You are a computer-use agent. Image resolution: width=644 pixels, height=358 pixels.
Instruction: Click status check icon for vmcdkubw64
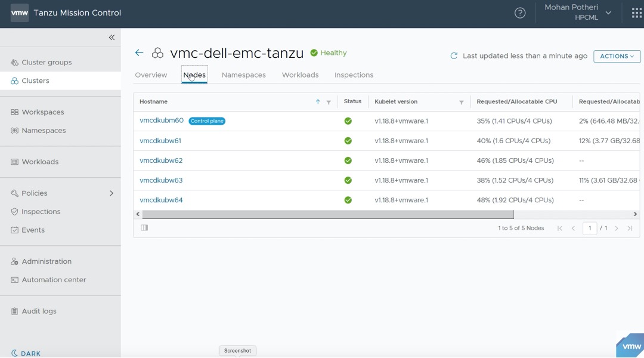click(348, 200)
